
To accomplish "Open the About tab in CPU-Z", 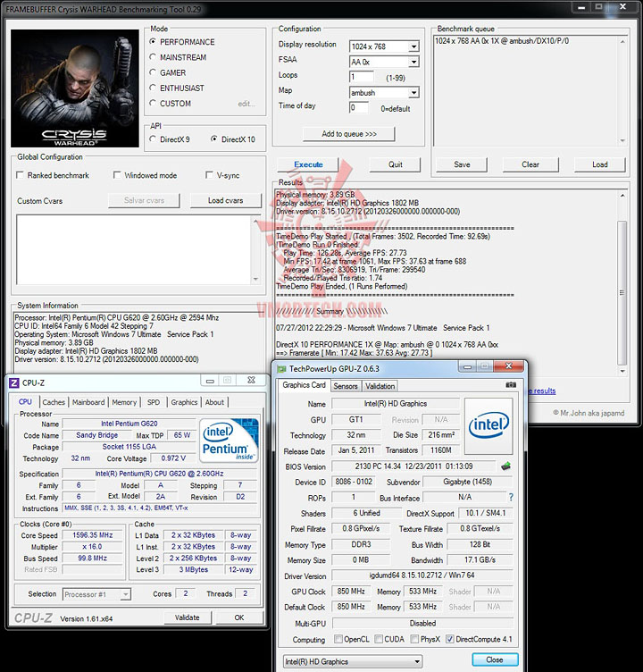I will [214, 402].
